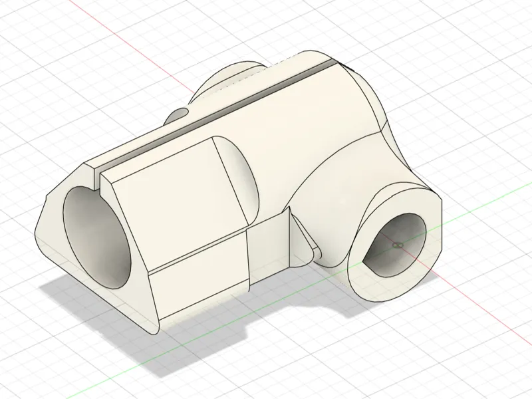Click the origin point marker inside the right hole

tap(397, 245)
